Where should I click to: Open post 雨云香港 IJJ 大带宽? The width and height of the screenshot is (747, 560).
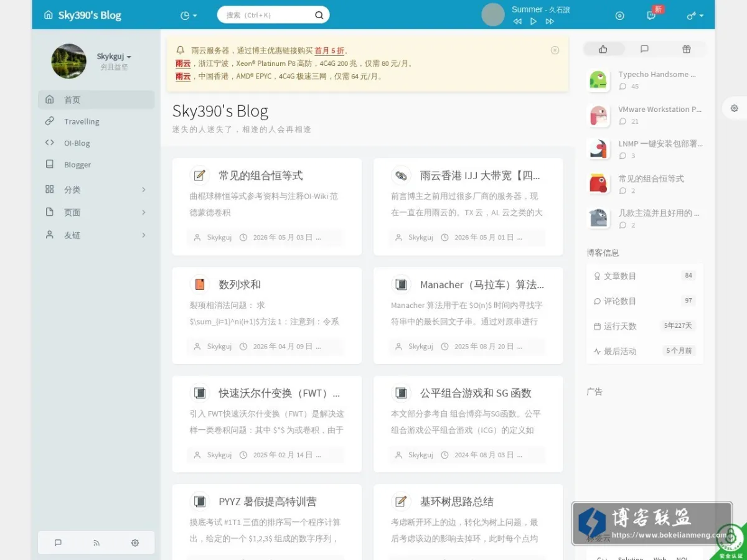click(x=480, y=175)
